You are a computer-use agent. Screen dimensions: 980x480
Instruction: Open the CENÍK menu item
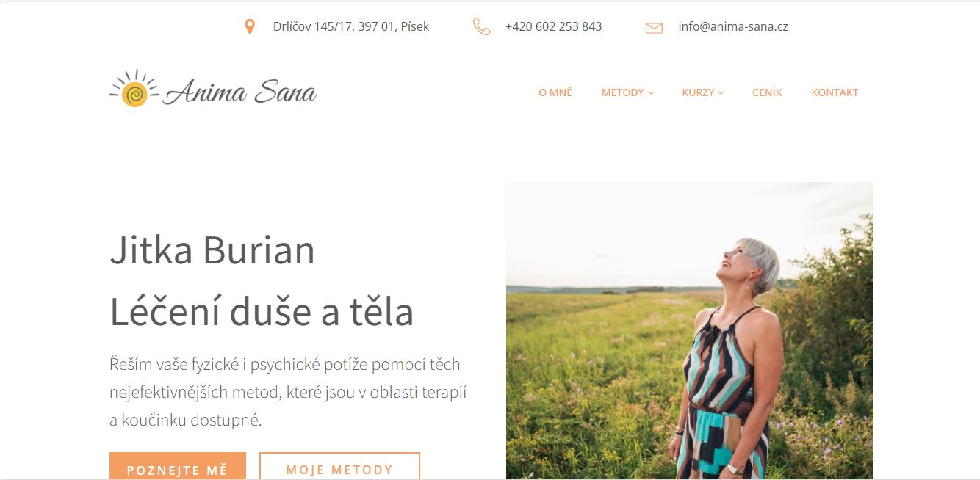click(x=767, y=92)
